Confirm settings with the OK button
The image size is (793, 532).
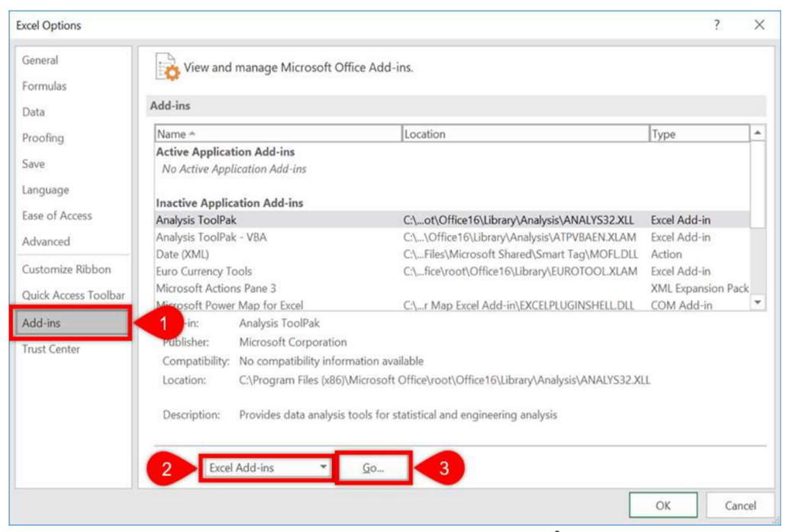(663, 505)
